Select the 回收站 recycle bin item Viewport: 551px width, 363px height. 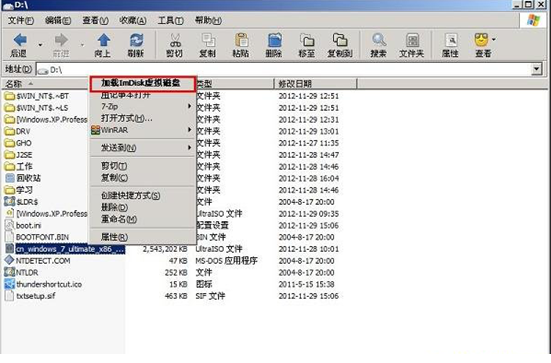23,178
